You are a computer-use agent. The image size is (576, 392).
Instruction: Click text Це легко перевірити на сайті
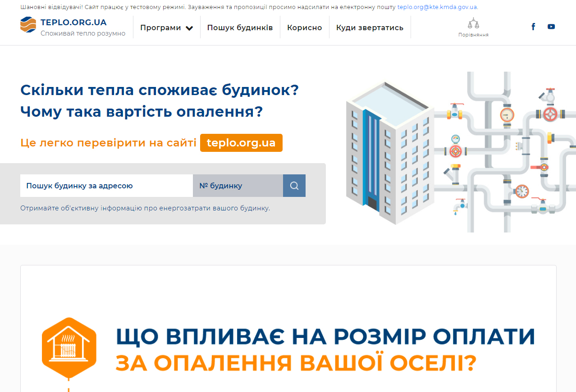point(108,143)
